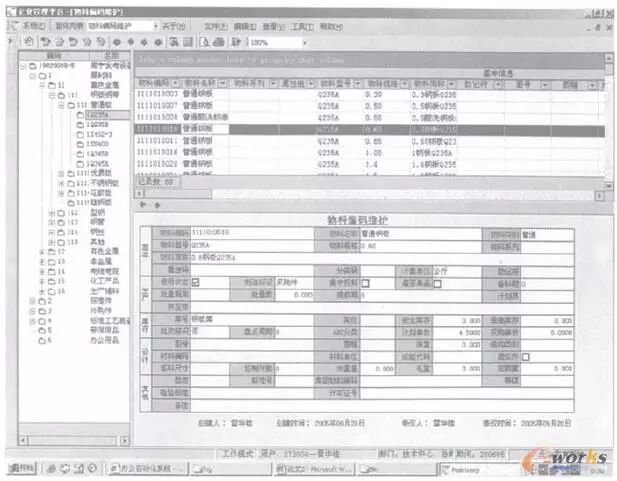Click the printer icon in the toolbar
The height and width of the screenshot is (481, 617).
point(218,42)
